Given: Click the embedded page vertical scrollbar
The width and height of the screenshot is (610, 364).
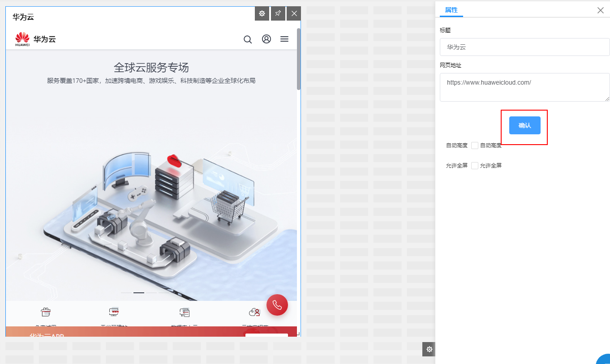Looking at the screenshot, I should tap(299, 58).
